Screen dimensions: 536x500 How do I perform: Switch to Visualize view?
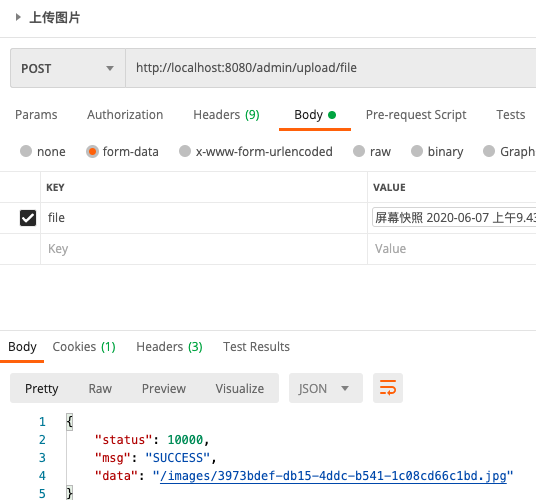point(240,389)
